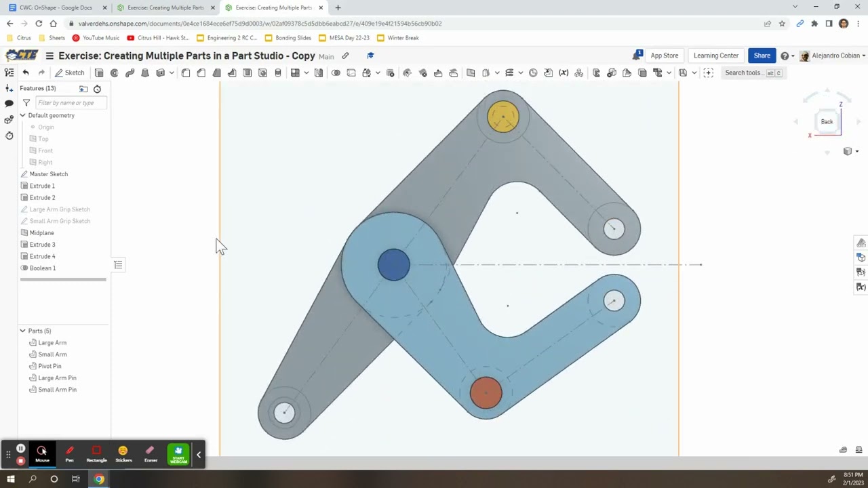Image resolution: width=868 pixels, height=488 pixels.
Task: Click the Measure clock-shaped tool icon
Action: tap(533, 73)
